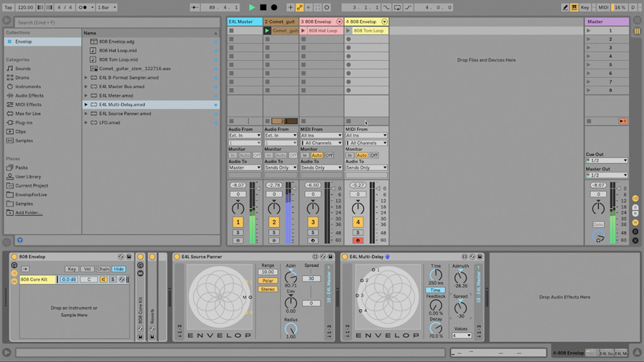Deactivate track 3 with its number button
The image size is (644, 362).
coord(313,222)
